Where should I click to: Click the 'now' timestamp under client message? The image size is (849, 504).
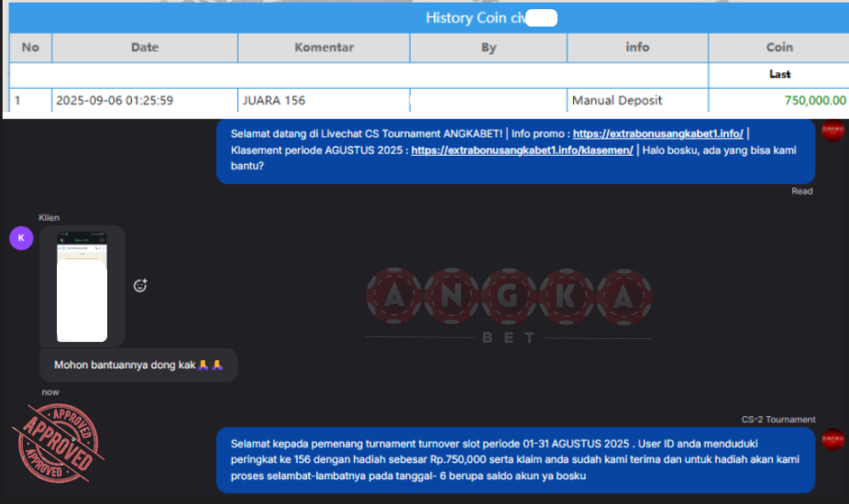(x=50, y=392)
